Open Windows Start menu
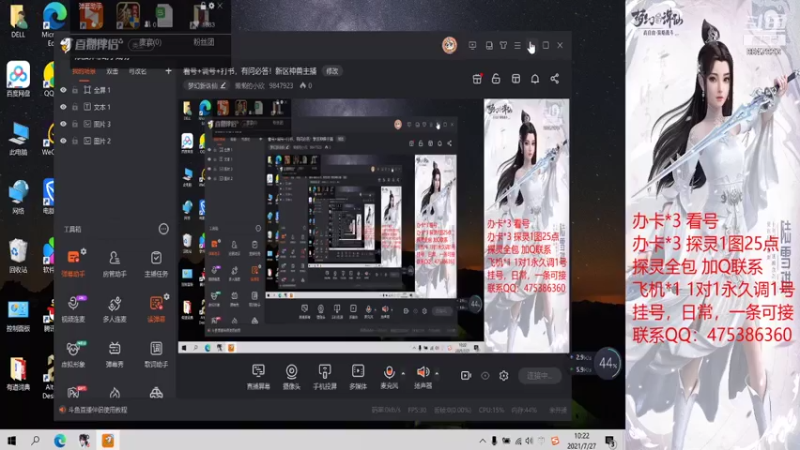Screen dimensions: 800x450 (11, 440)
